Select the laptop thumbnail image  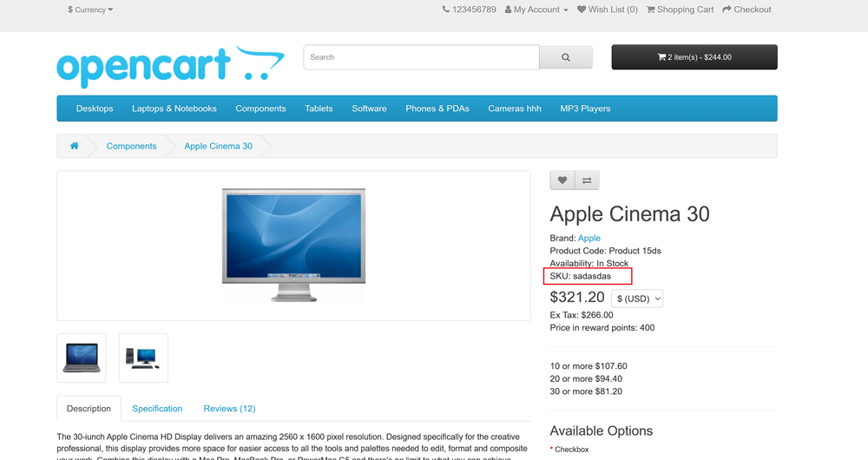click(82, 358)
